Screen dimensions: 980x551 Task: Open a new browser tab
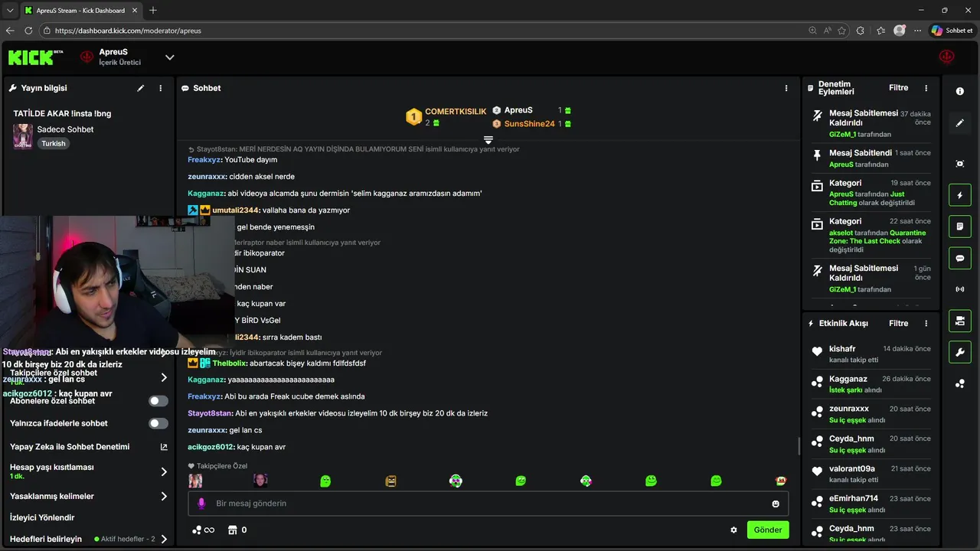[153, 11]
